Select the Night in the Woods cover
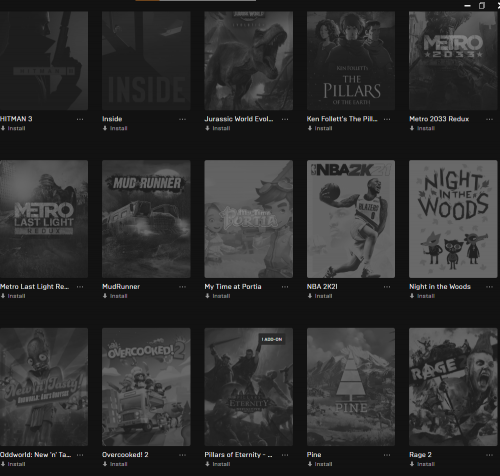Screen dimensions: 500x476 pos(453,219)
